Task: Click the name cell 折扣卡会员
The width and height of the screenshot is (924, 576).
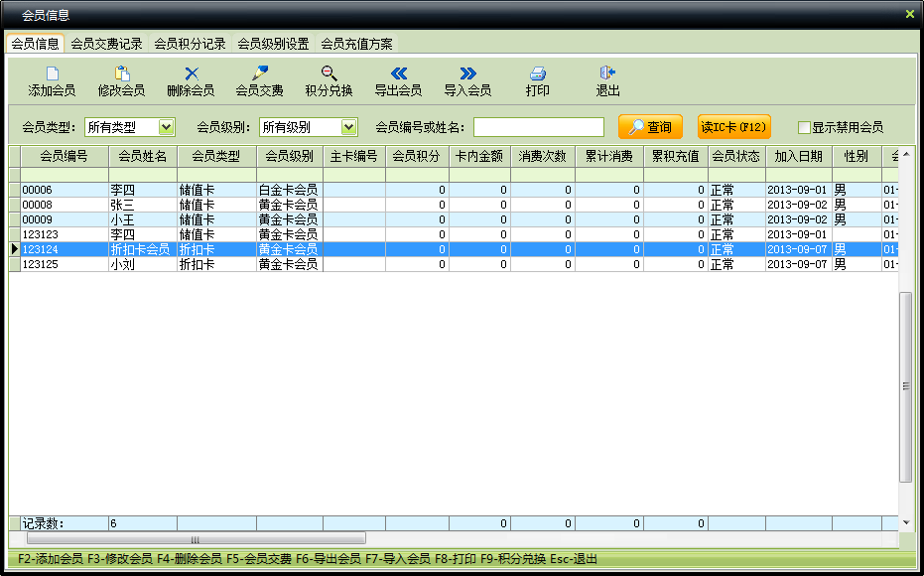Action: [x=143, y=249]
